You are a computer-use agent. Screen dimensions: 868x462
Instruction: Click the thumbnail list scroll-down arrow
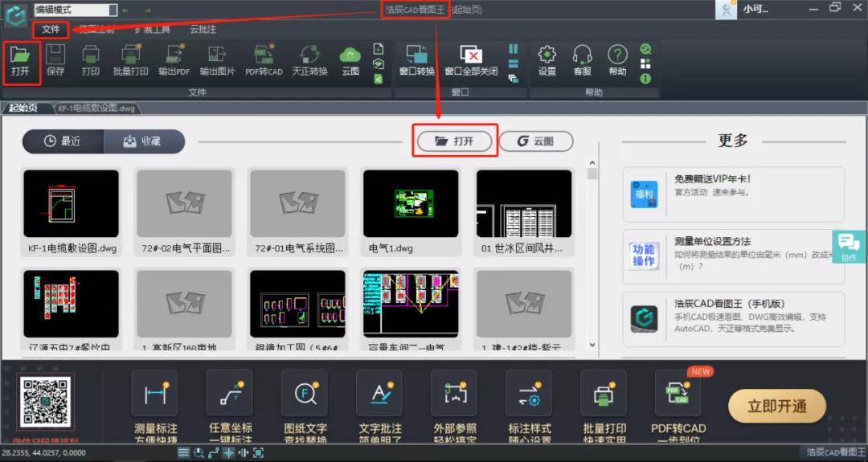tap(592, 344)
